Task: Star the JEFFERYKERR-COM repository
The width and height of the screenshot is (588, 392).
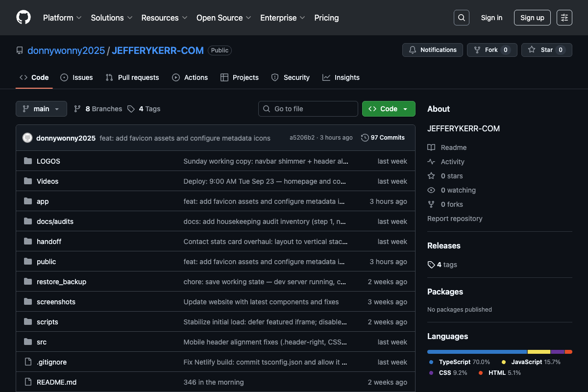Action: (546, 50)
